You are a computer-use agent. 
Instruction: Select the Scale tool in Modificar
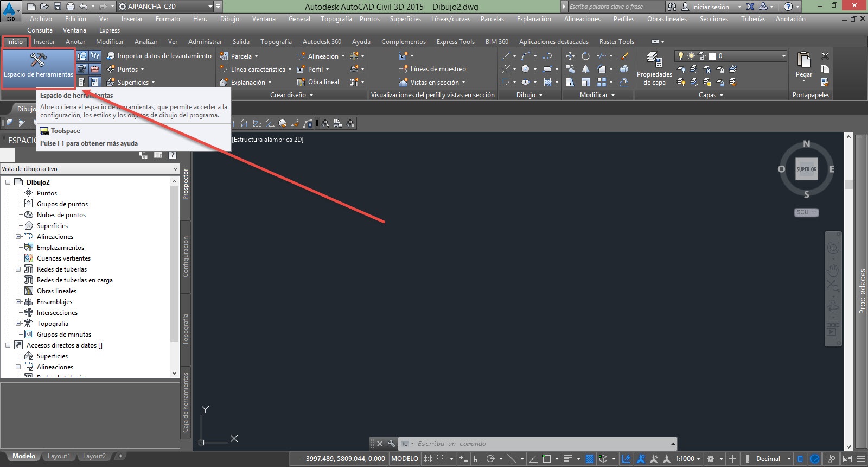[x=585, y=82]
